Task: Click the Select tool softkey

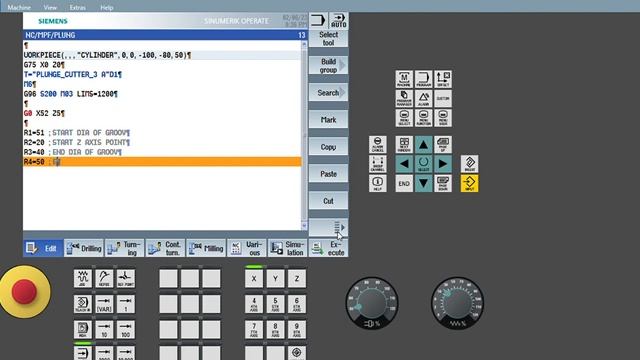Action: click(x=328, y=38)
